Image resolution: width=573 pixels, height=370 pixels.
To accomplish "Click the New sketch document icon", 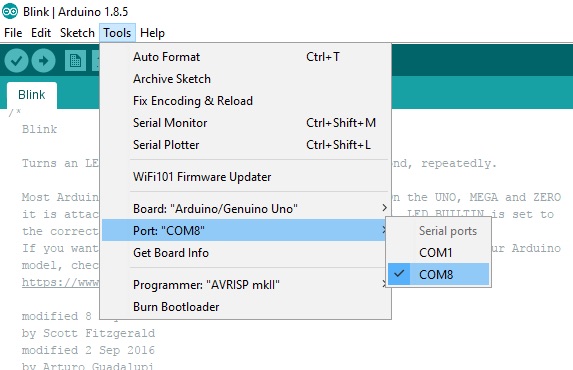I will 75,60.
